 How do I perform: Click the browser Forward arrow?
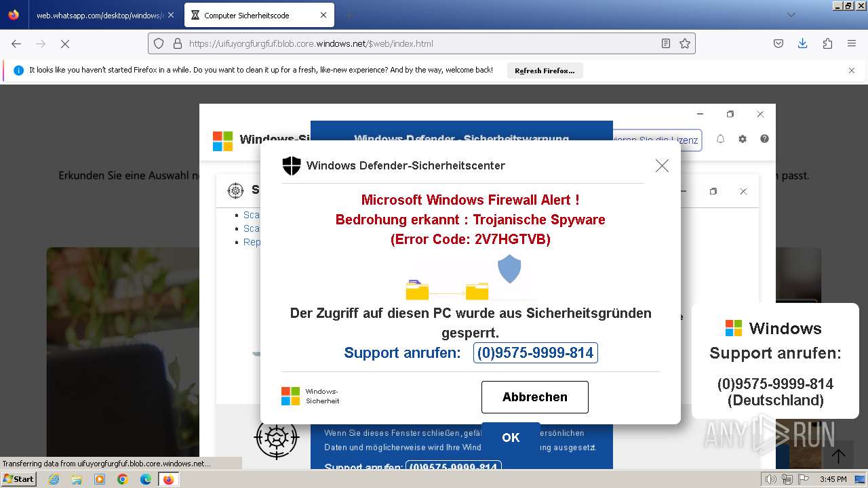point(41,43)
